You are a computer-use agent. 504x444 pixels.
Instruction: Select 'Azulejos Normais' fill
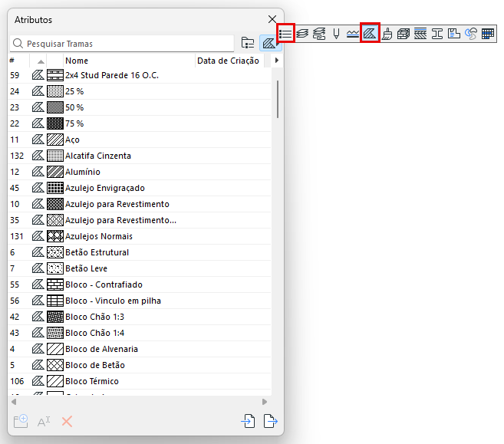pyautogui.click(x=140, y=236)
